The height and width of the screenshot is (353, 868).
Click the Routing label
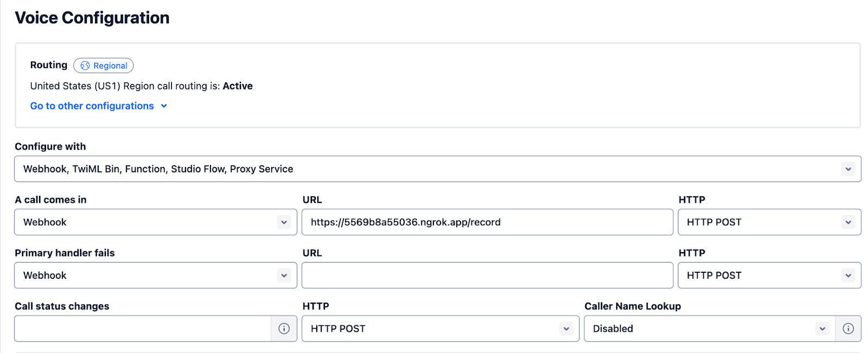tap(49, 65)
